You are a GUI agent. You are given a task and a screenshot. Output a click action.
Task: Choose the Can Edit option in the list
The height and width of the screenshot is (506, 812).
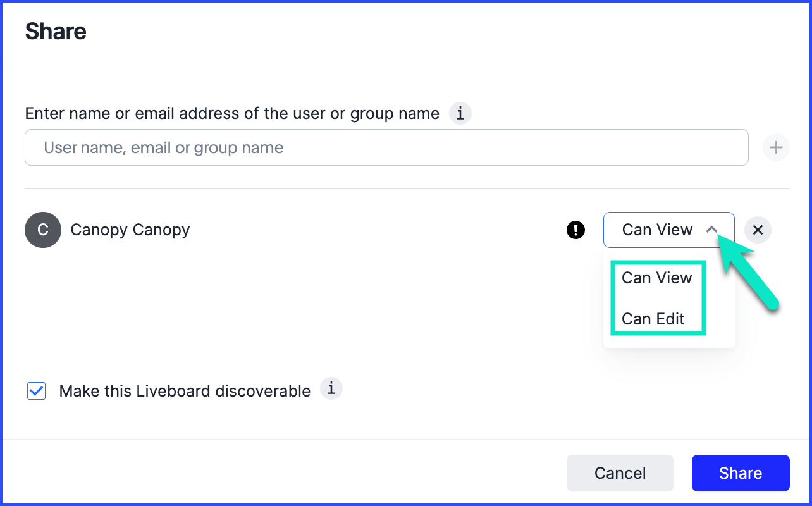[x=653, y=319]
